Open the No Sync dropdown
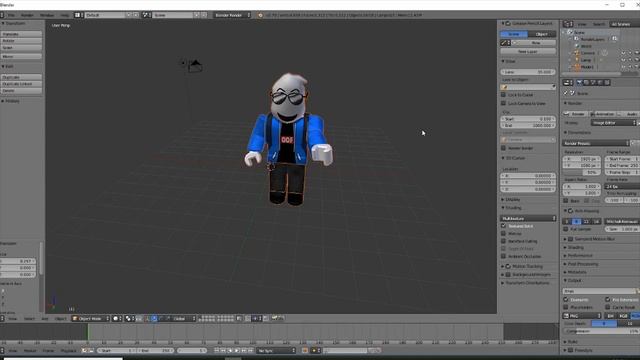640x360 pixels. [276, 351]
